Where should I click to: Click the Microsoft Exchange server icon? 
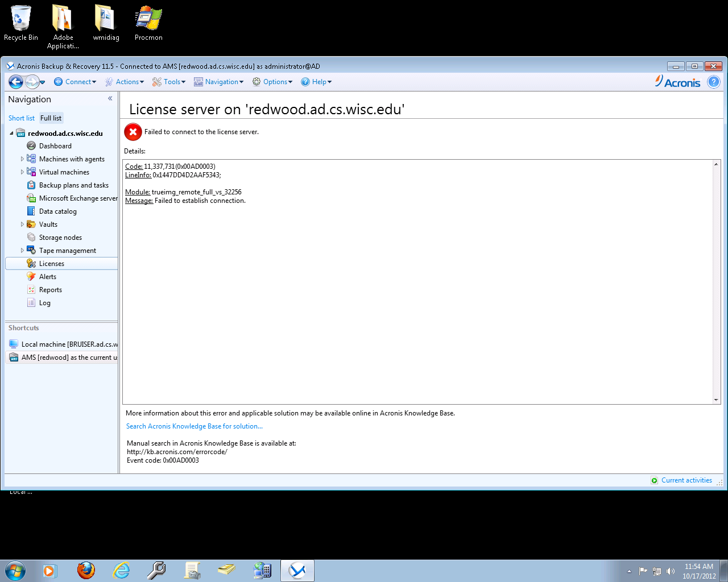[31, 198]
